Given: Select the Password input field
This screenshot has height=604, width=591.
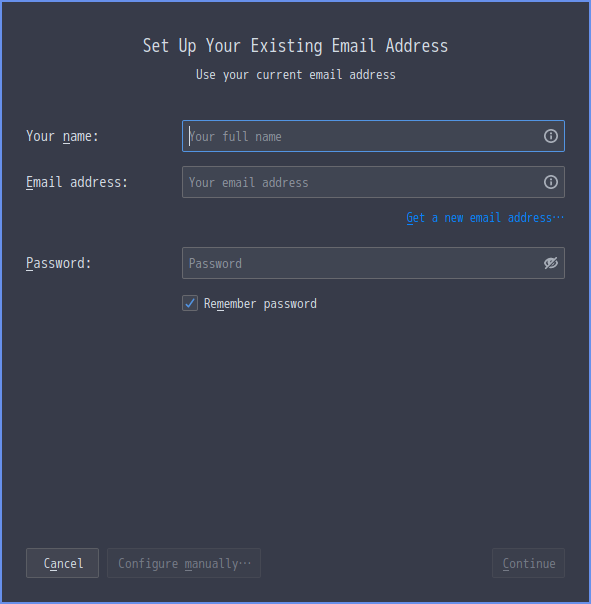Looking at the screenshot, I should (x=373, y=263).
